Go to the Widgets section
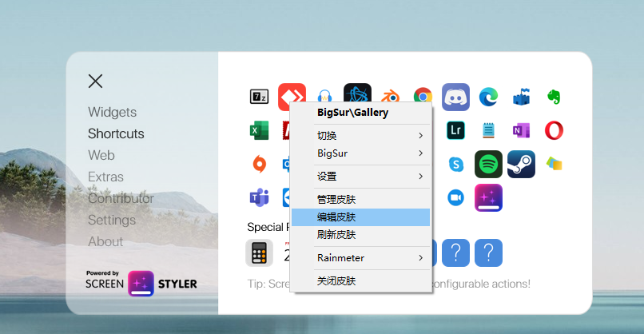The height and width of the screenshot is (334, 644). click(112, 112)
